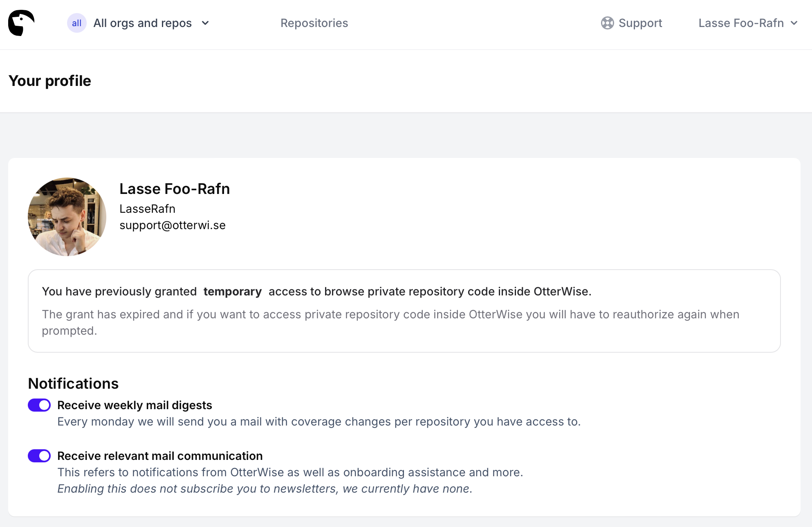Viewport: 812px width, 527px height.
Task: Click the 'all' badge icon
Action: (76, 23)
